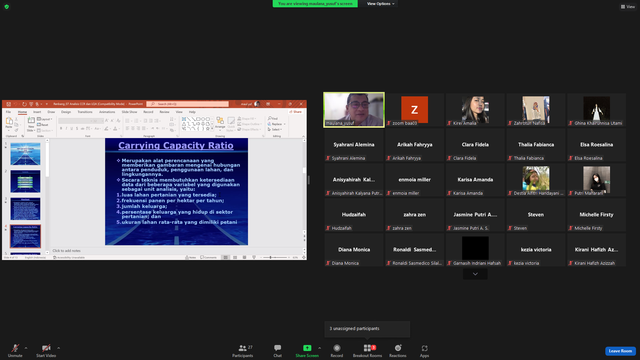Show next page of participants with down arrow
640x360 pixels.
[x=475, y=274]
